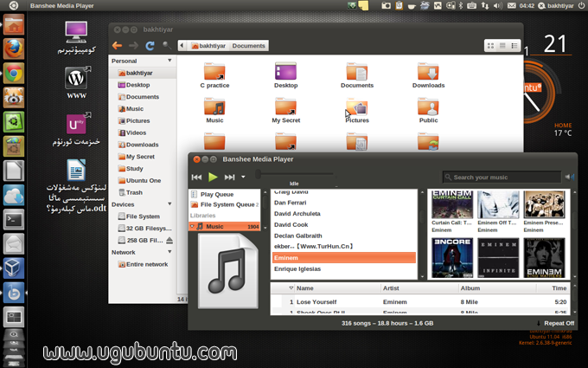588x368 pixels.
Task: Open Terminal from the launcher
Action: [x=14, y=220]
